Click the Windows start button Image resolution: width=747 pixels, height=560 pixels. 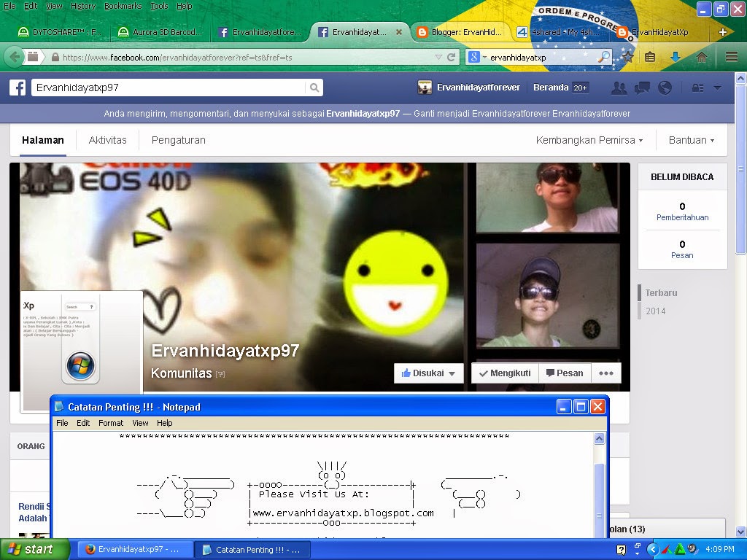(34, 549)
